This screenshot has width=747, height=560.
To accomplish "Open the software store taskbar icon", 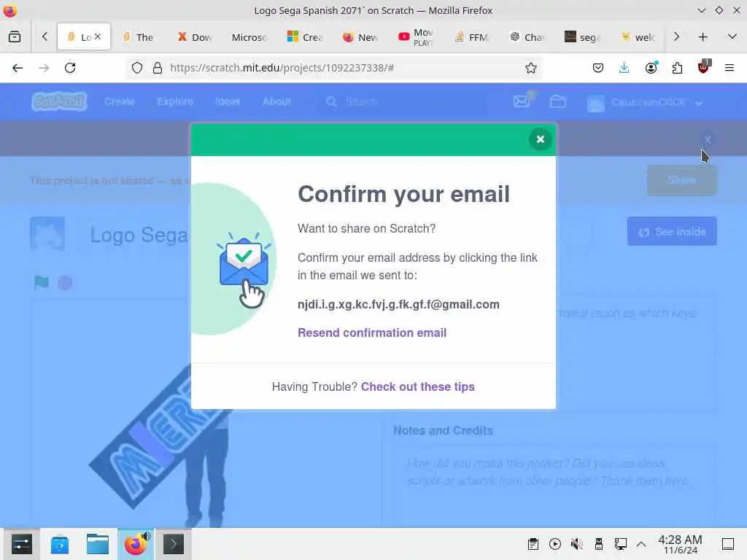I will tap(60, 544).
